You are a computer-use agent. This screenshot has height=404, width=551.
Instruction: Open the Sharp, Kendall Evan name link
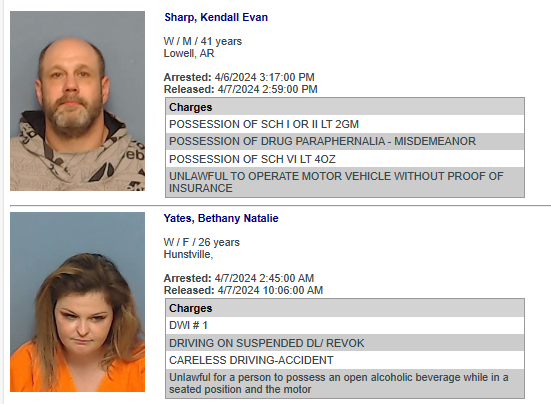tap(216, 17)
